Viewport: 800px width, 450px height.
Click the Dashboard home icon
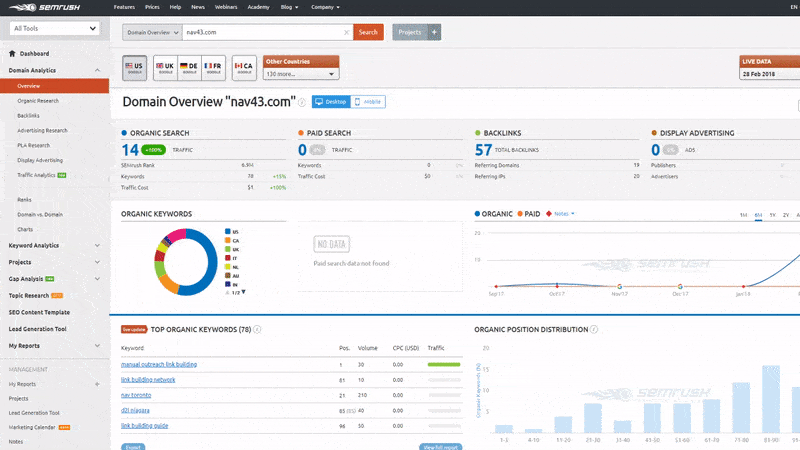[x=12, y=53]
